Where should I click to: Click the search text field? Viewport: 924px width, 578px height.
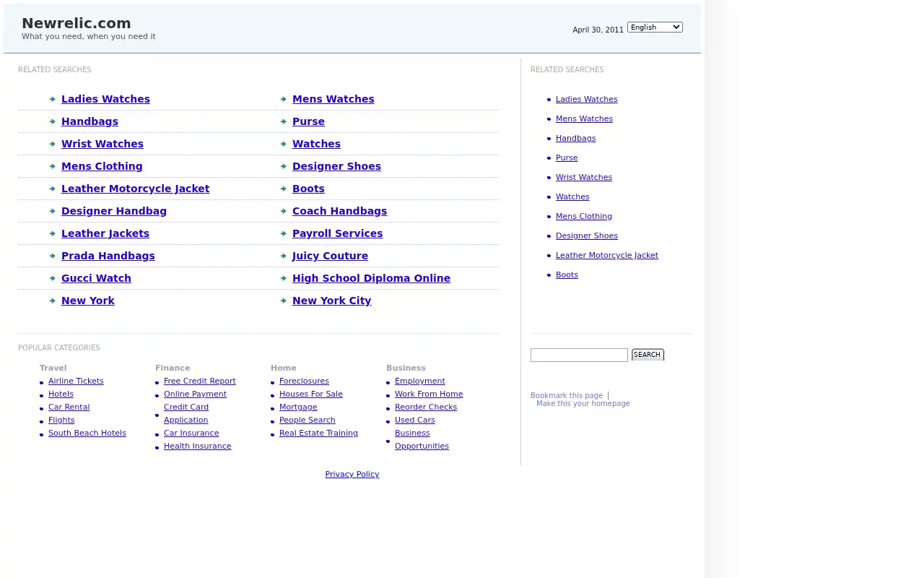(x=579, y=355)
